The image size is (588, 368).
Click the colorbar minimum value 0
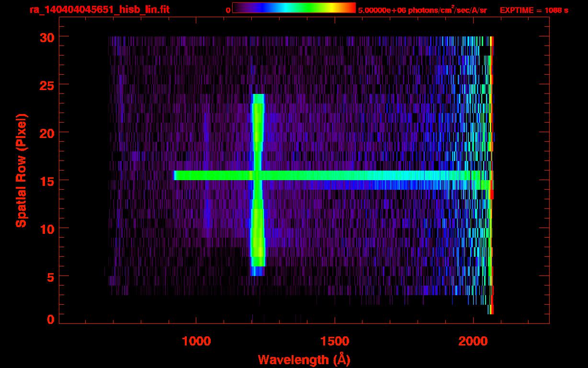(x=228, y=10)
